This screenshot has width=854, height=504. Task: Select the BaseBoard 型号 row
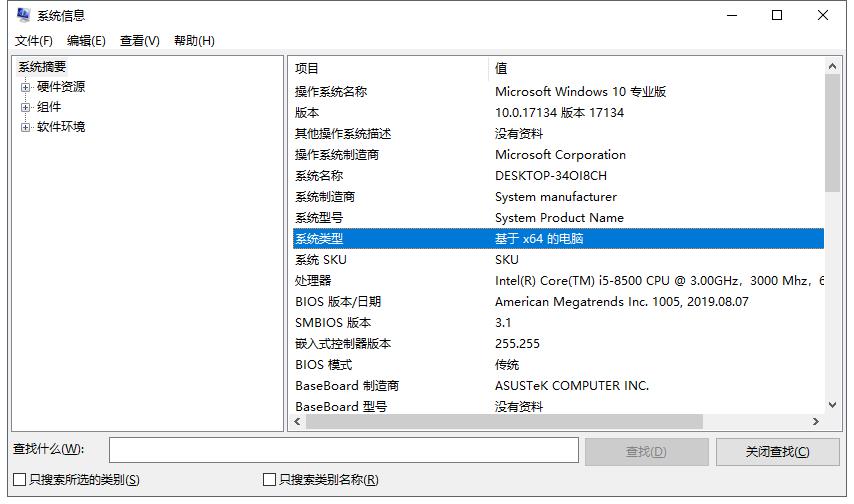pyautogui.click(x=558, y=406)
